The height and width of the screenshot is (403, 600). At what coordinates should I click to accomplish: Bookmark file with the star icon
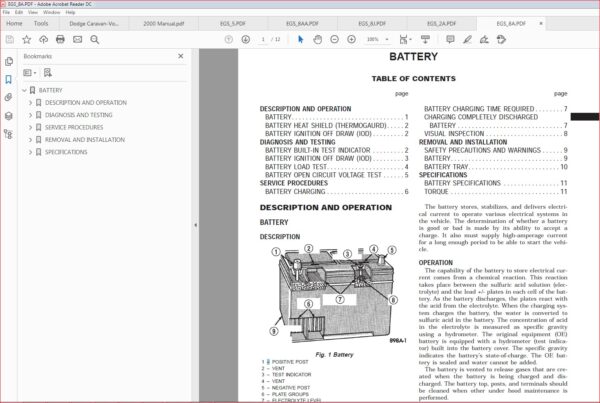pos(26,39)
